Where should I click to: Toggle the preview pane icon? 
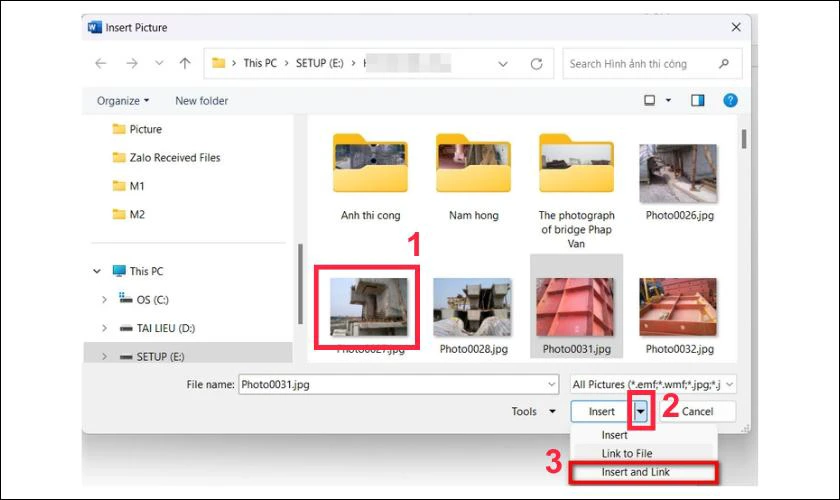click(698, 100)
